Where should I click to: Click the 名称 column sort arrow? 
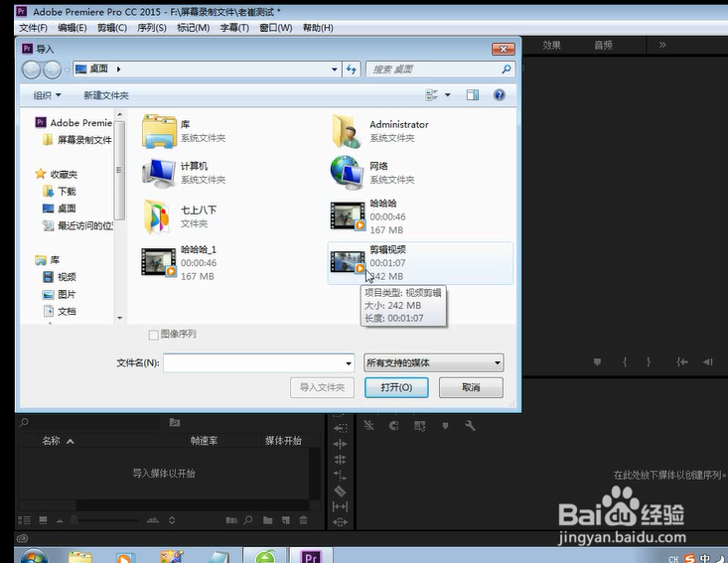[x=71, y=442]
